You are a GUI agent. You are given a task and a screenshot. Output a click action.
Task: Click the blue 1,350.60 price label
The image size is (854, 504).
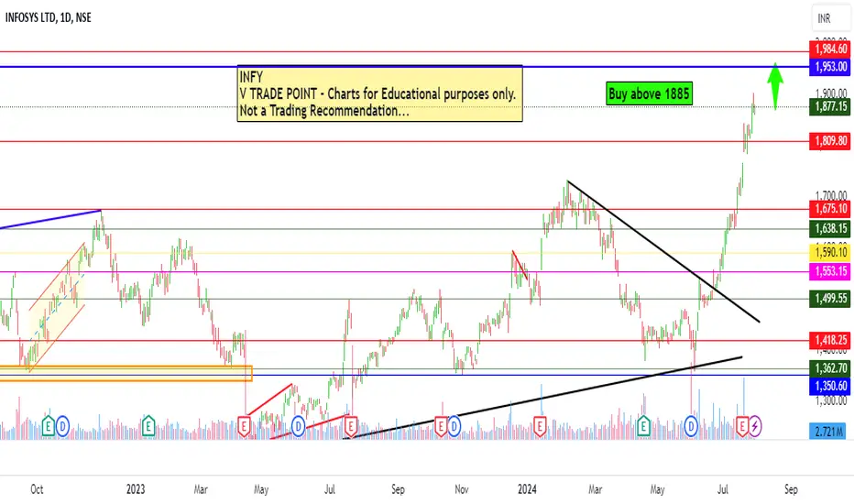click(x=830, y=386)
